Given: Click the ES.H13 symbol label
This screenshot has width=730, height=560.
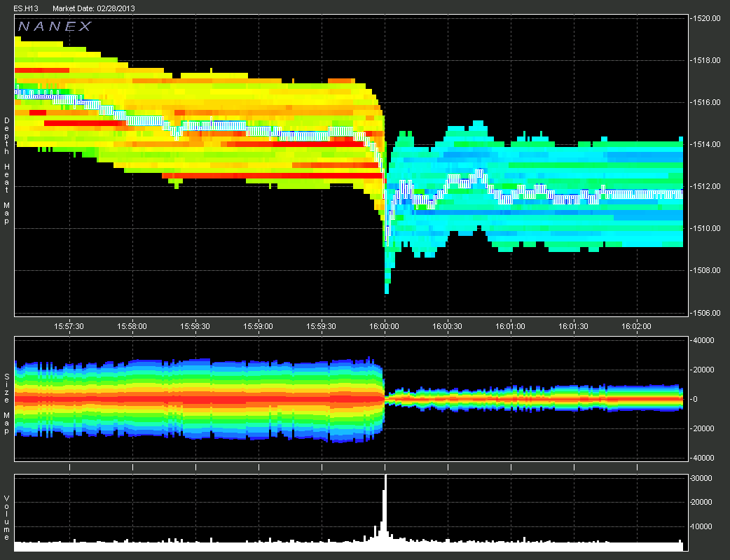Looking at the screenshot, I should (26, 8).
